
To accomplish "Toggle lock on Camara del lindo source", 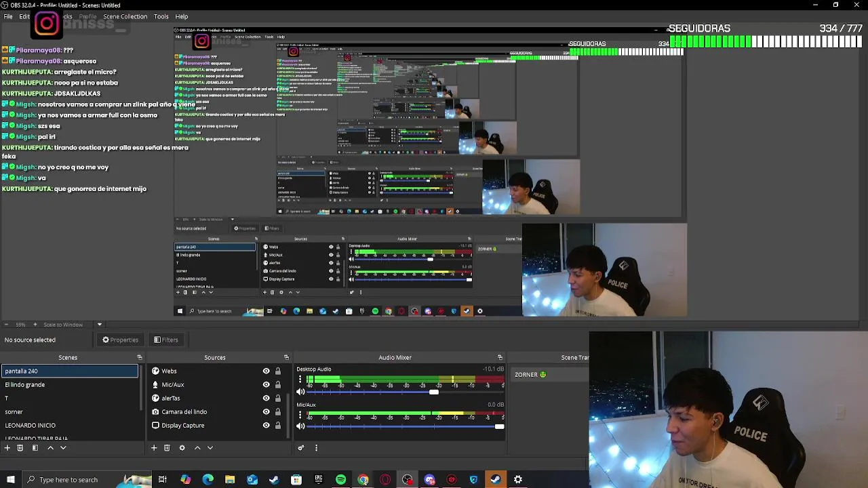I will [x=277, y=411].
